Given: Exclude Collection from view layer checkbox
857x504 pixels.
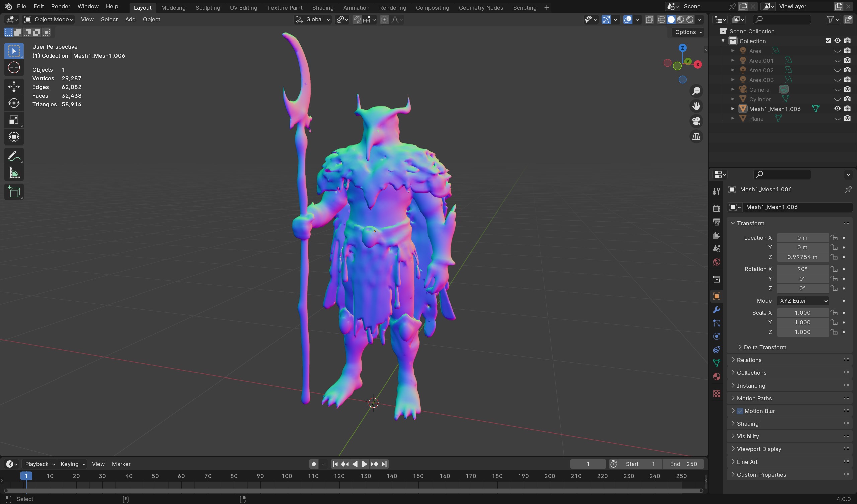Looking at the screenshot, I should [828, 41].
